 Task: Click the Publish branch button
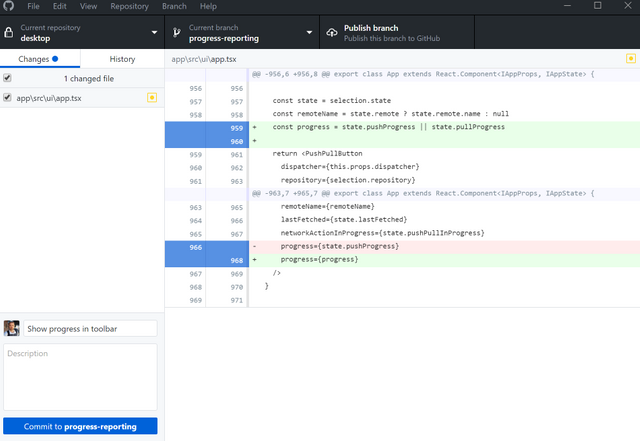tap(397, 33)
